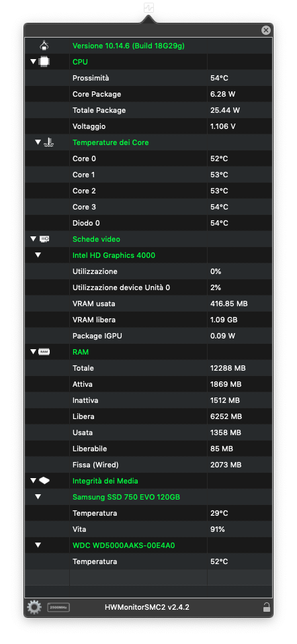Click the 416.85 MB VRAM value
297x644 pixels.
pyautogui.click(x=229, y=304)
